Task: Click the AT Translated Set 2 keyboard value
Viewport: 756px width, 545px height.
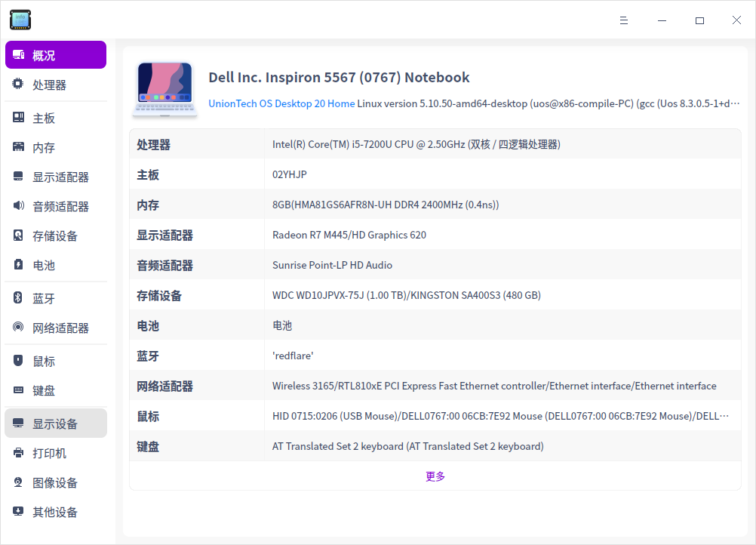Action: (408, 446)
